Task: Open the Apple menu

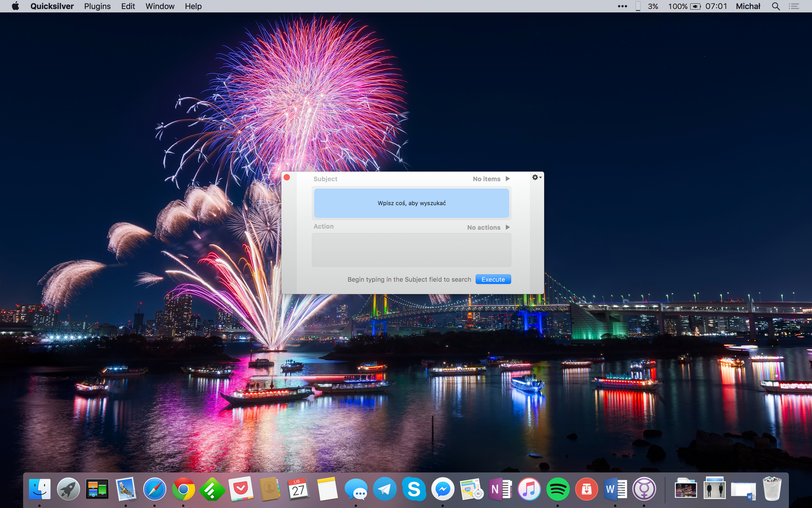Action: (16, 6)
